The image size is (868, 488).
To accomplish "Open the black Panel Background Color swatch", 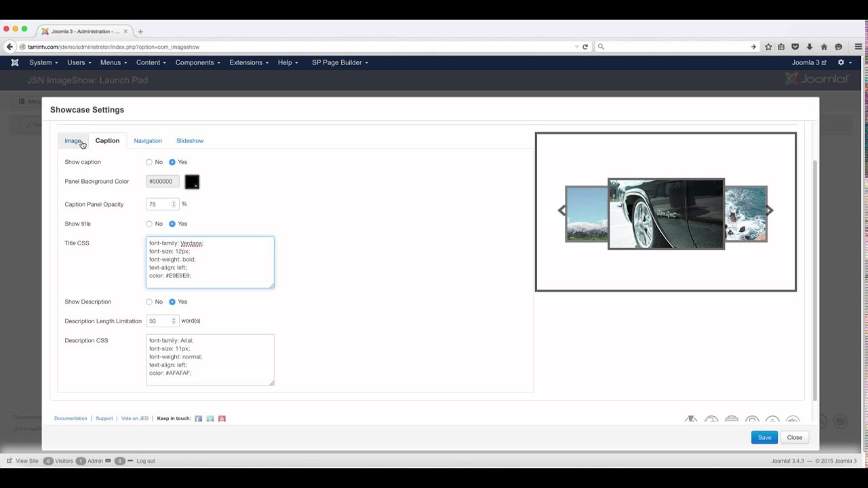I will [192, 182].
